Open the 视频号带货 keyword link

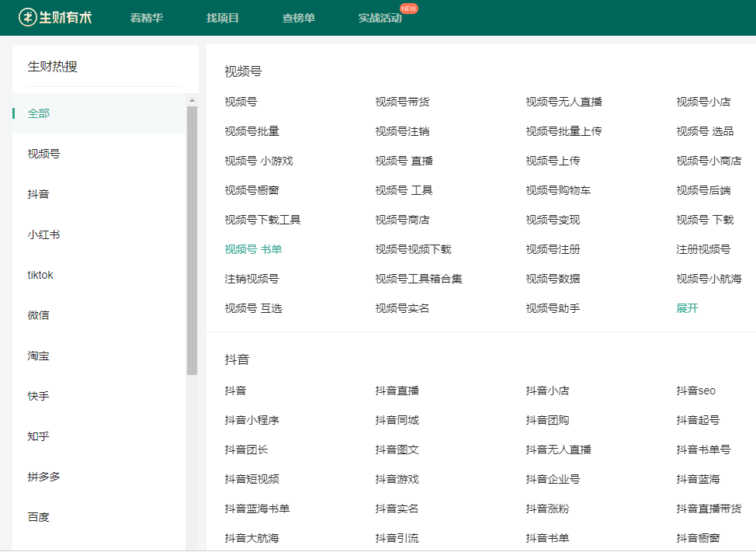pos(403,102)
